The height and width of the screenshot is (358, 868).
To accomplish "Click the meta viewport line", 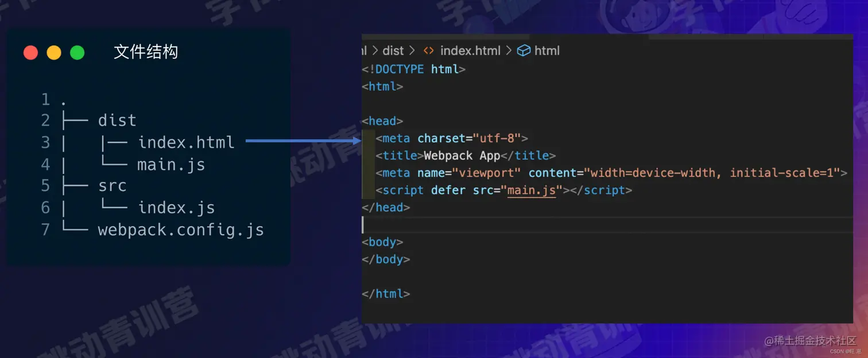I will point(611,173).
